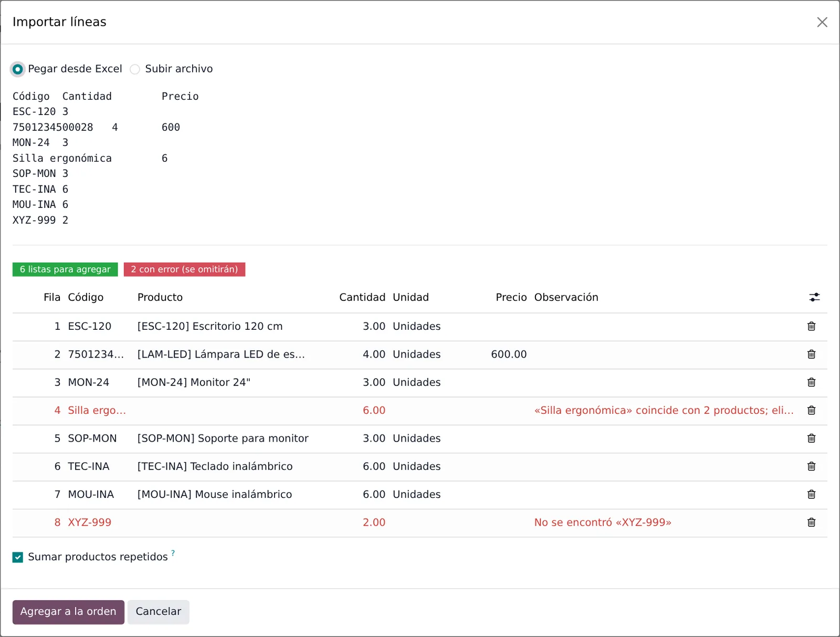Click product cell [LAM-LED] Lámpara LED

point(221,354)
